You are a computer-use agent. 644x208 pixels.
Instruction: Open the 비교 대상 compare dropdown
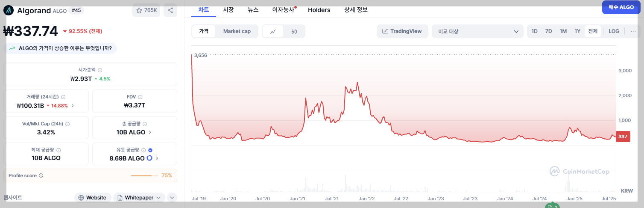[x=477, y=31]
